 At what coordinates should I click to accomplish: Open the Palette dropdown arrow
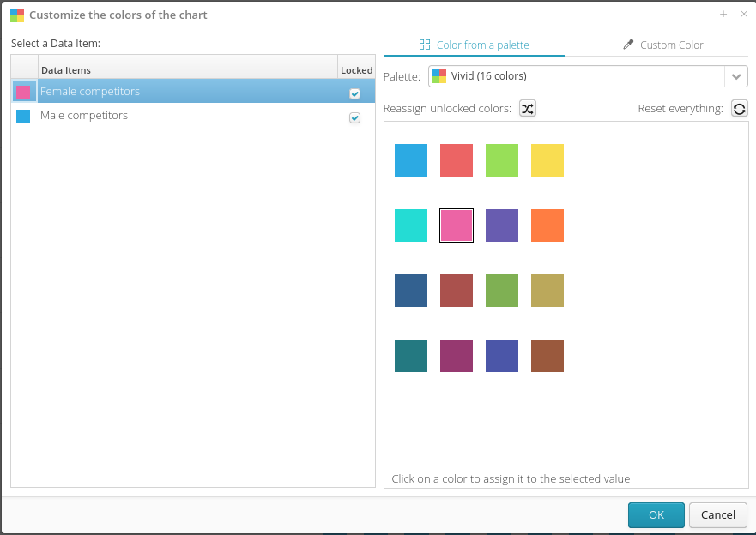(736, 76)
